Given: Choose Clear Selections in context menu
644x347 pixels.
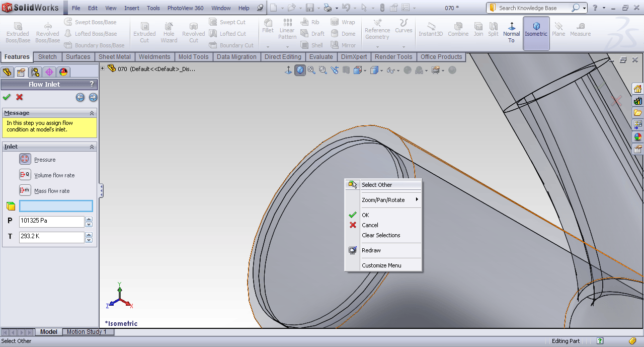Looking at the screenshot, I should click(383, 235).
